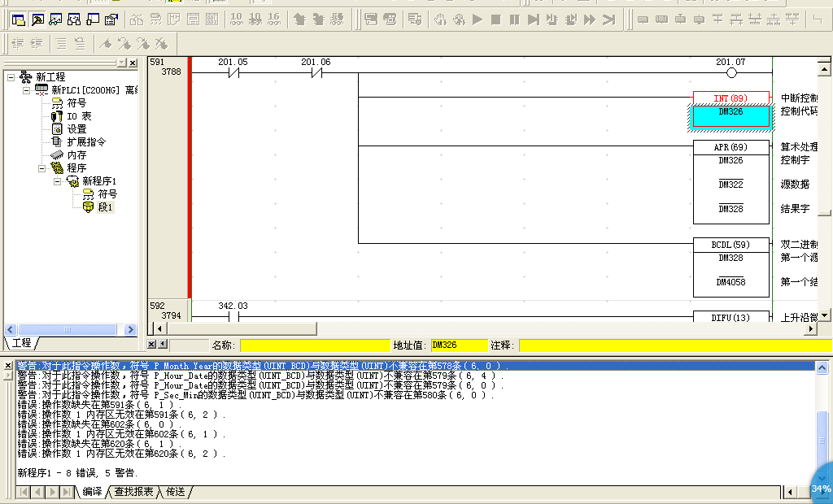Toggle the output window toolbar icon
Screen dimensions: 833x504
point(37,19)
